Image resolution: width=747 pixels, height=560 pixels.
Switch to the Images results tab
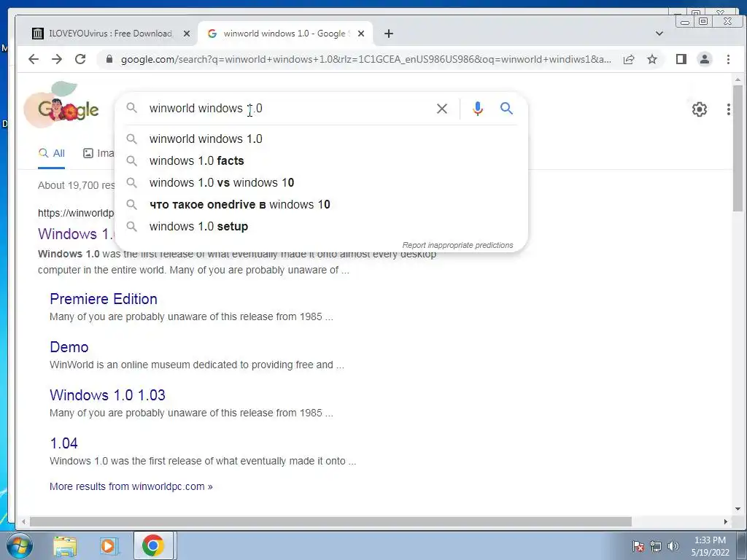coord(98,153)
